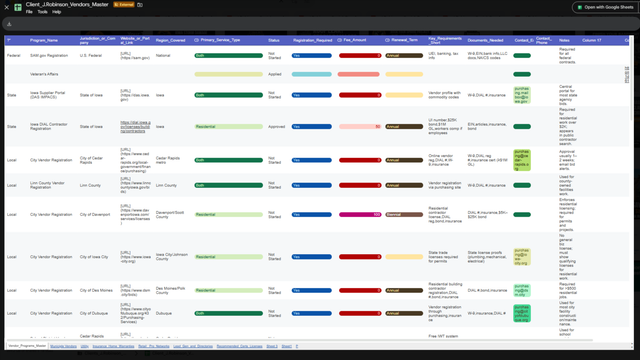Select the Applied status in Veteran's Affairs row

point(275,74)
